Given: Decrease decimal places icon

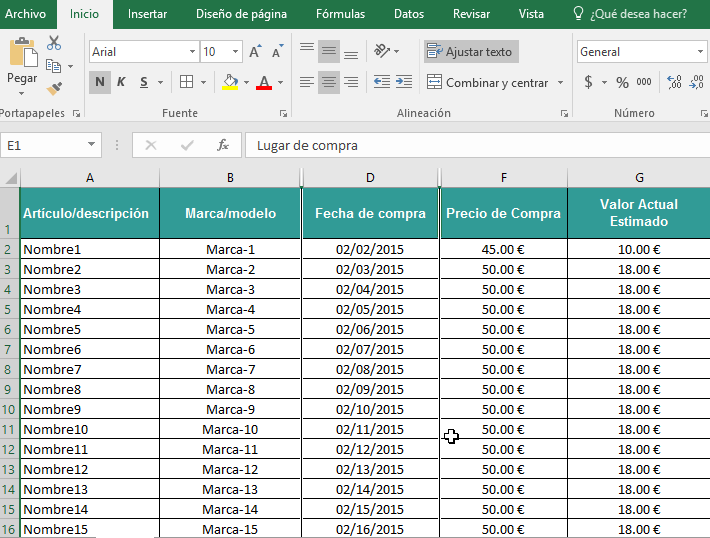Looking at the screenshot, I should tap(696, 82).
